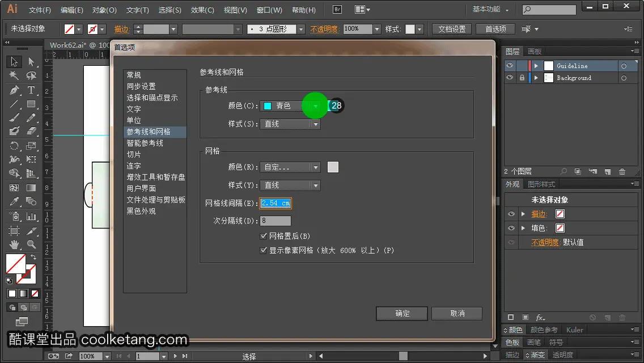
Task: Select the Pencil tool
Action: (31, 118)
